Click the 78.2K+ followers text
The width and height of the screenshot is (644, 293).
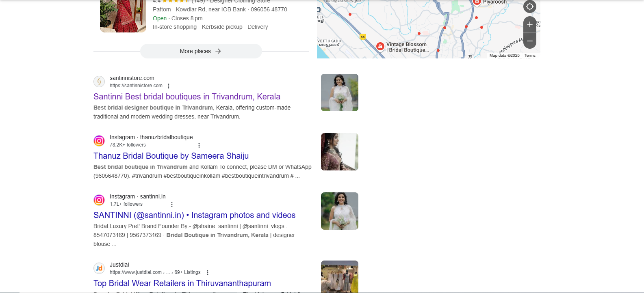[128, 145]
